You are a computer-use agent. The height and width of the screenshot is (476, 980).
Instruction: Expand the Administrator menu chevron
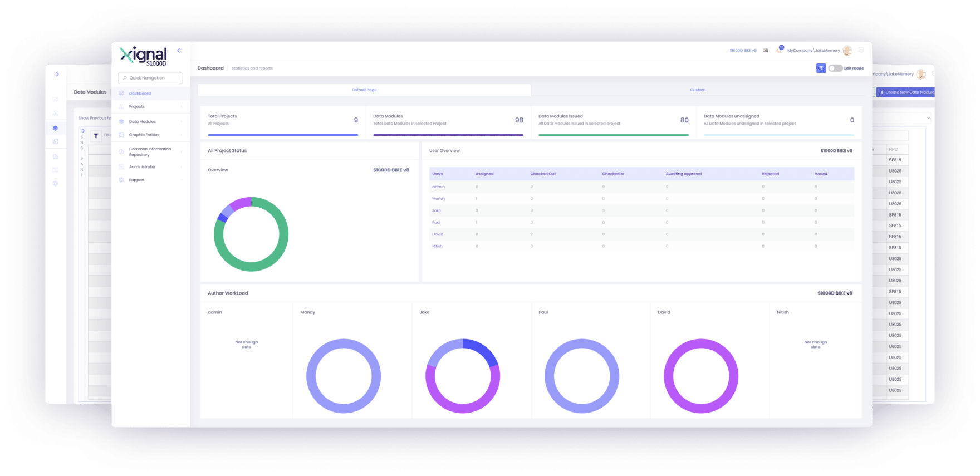[x=182, y=167]
